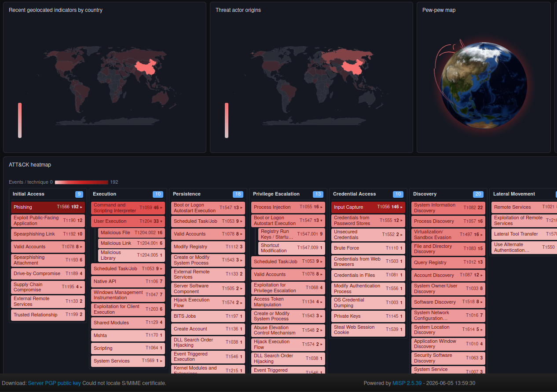Select the Brute Force T1110 cell
This screenshot has height=392, width=557.
368,248
